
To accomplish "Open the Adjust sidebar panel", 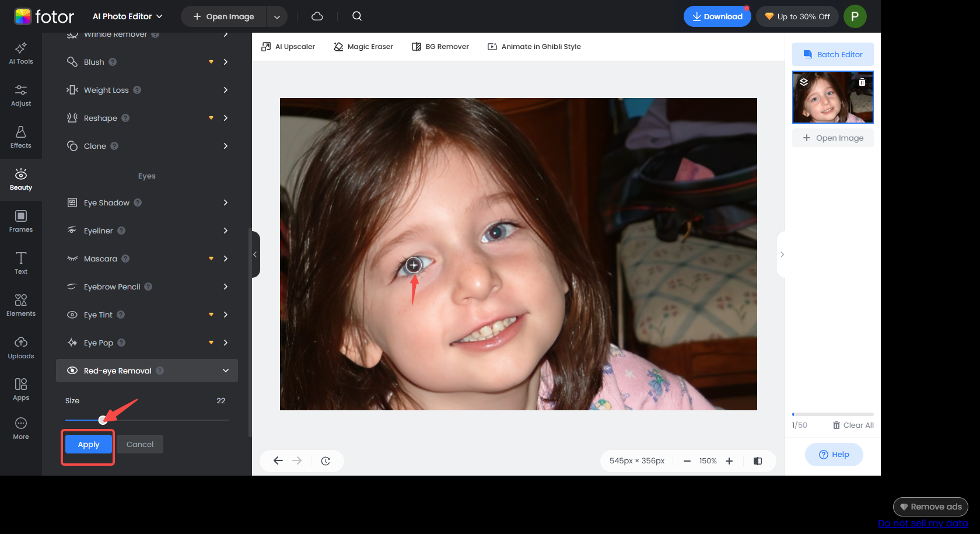I will click(x=21, y=95).
